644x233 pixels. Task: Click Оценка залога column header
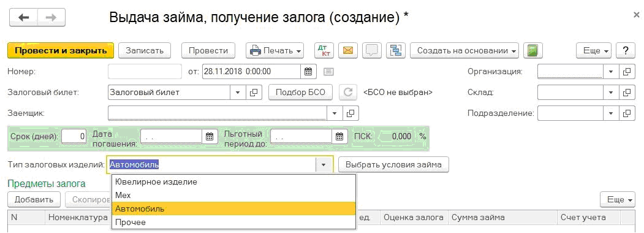(414, 218)
